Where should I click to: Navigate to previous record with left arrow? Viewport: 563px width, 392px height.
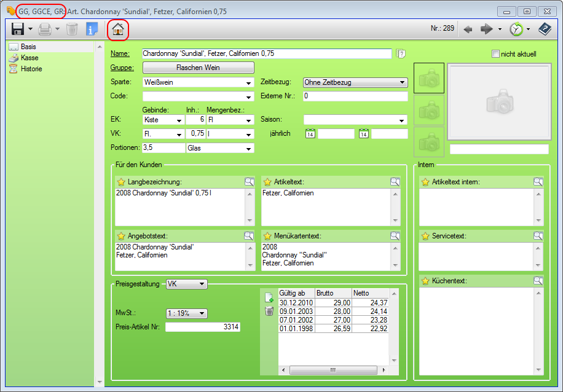click(468, 29)
